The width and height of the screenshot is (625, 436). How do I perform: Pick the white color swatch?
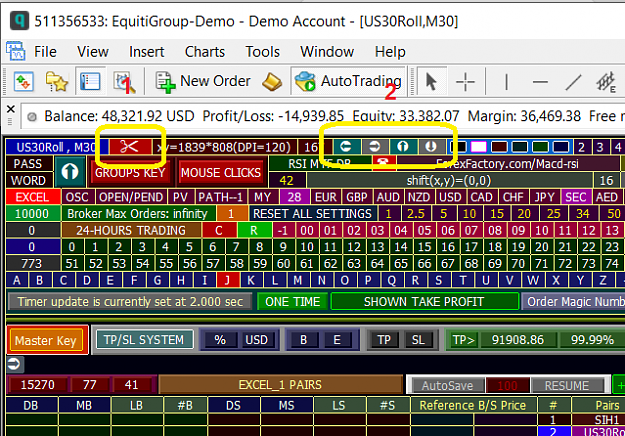[x=479, y=147]
